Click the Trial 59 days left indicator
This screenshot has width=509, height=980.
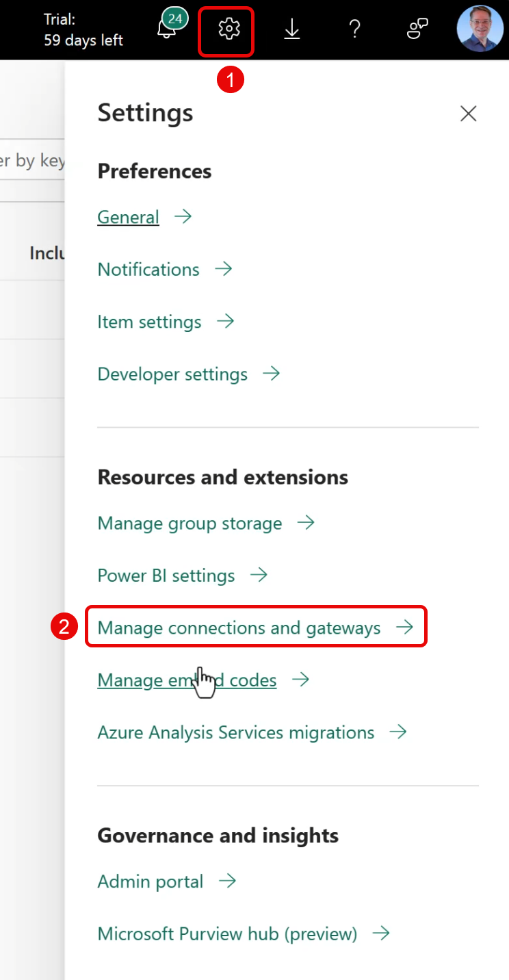tap(83, 30)
